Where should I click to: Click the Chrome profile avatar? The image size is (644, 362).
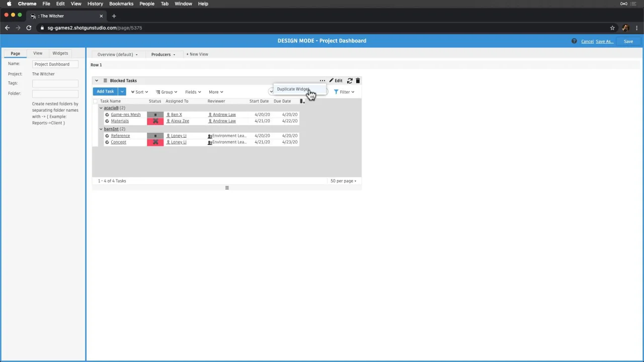625,28
